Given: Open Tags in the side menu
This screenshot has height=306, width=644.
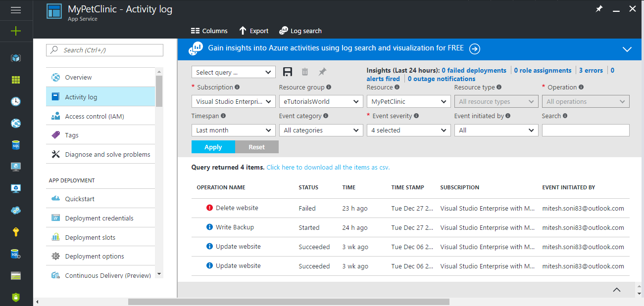Looking at the screenshot, I should click(x=100, y=135).
